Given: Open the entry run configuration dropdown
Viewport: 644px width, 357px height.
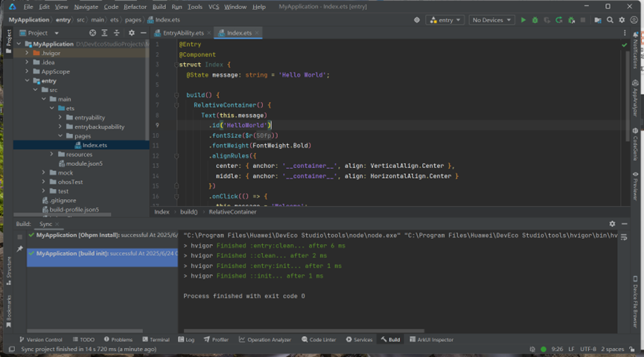Looking at the screenshot, I should (x=445, y=19).
